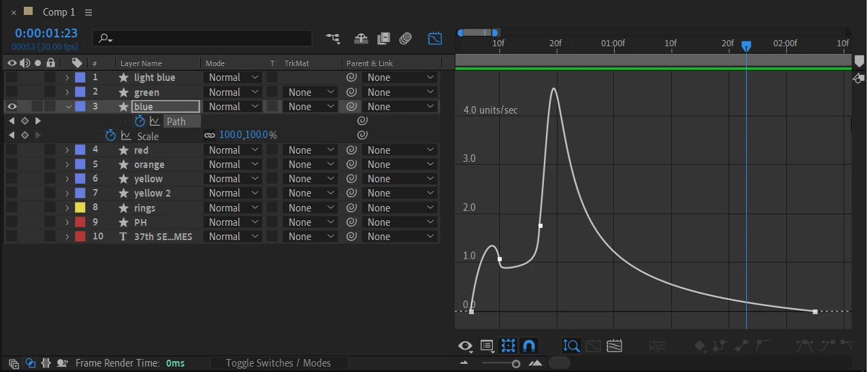Toggle the Scale property stopwatch

pos(110,135)
